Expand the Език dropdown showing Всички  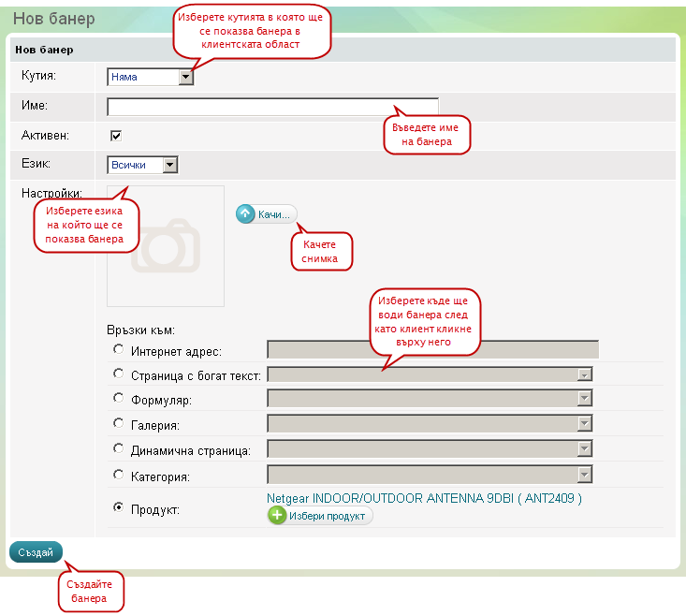click(142, 166)
